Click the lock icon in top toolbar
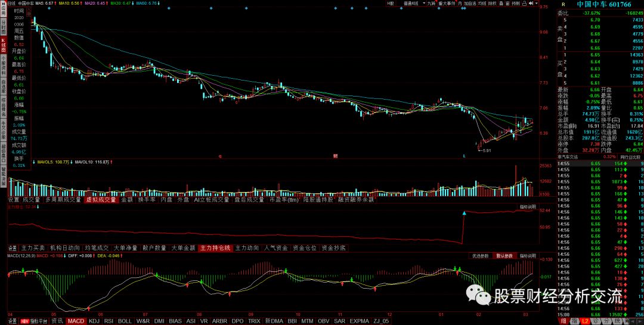 coord(525,4)
